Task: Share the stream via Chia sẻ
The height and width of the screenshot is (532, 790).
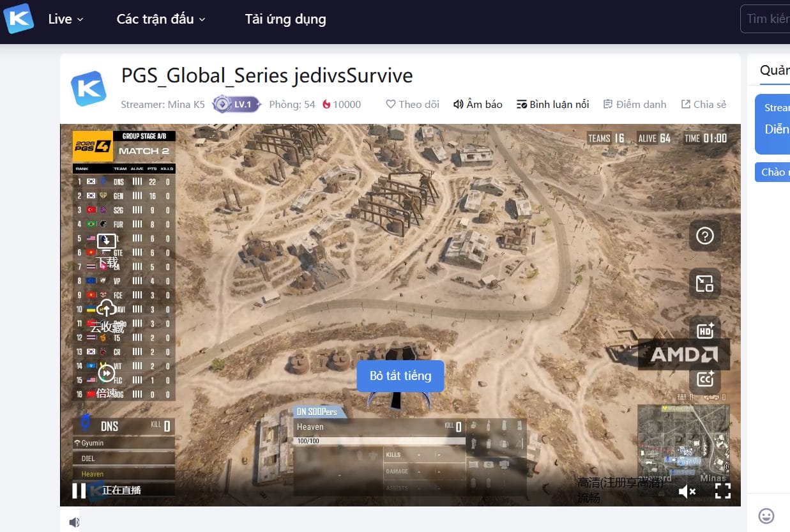Action: (x=704, y=104)
